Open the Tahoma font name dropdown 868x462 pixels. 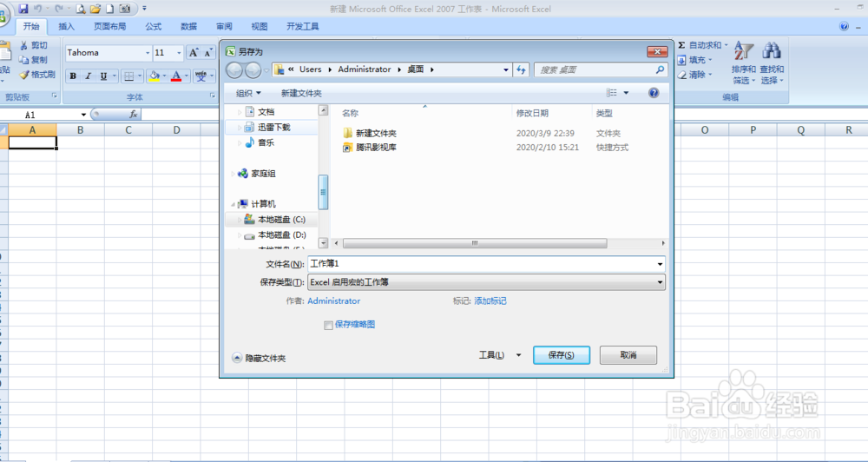point(148,53)
